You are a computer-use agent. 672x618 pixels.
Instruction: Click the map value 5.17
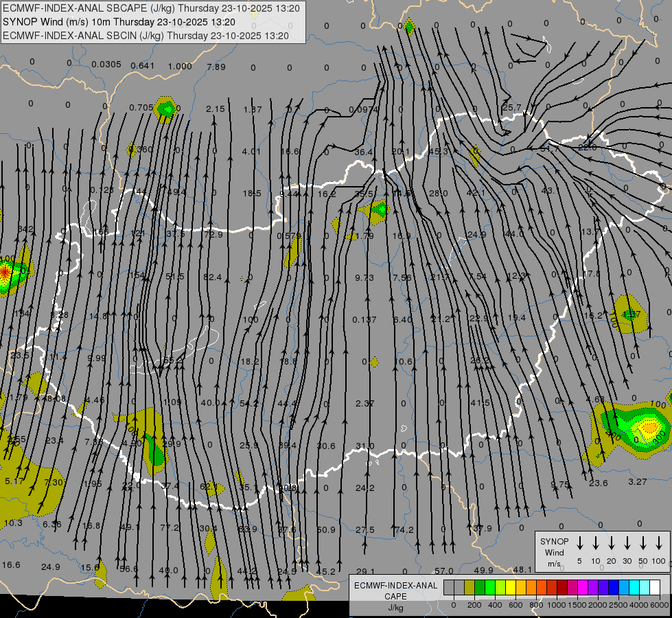[x=14, y=481]
